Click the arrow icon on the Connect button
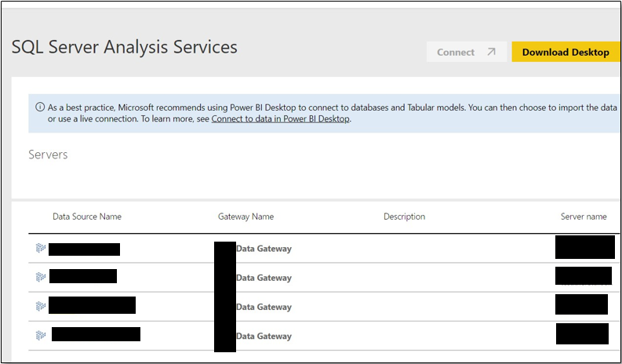Image resolution: width=622 pixels, height=364 pixels. pyautogui.click(x=491, y=52)
